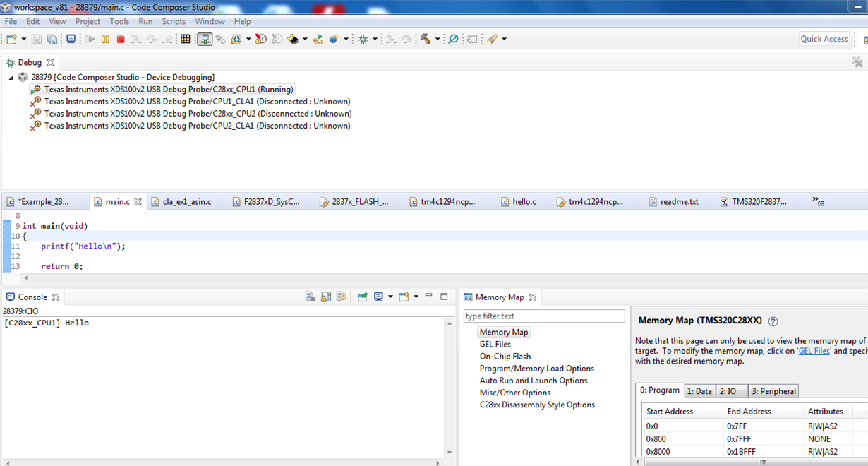Click the Resume debug icon
Viewport: 868px width, 466px height.
point(90,40)
